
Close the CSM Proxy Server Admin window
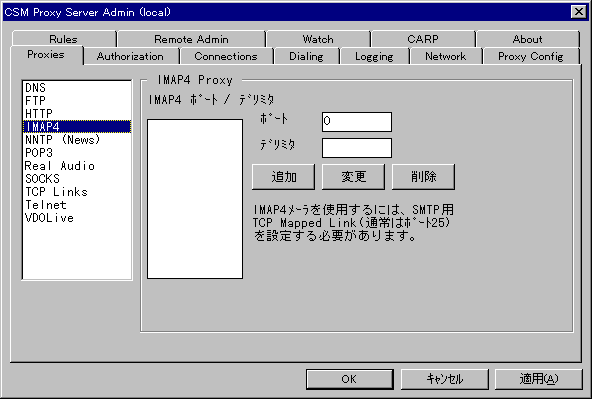[578, 12]
